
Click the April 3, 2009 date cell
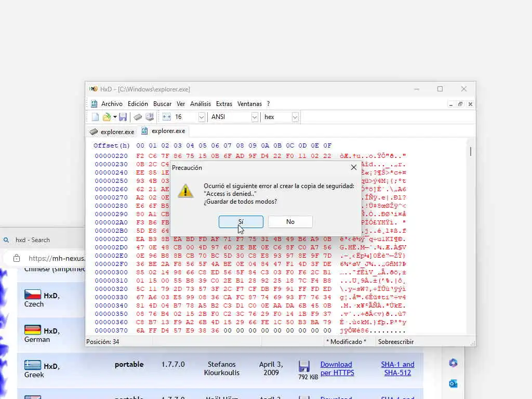click(271, 368)
